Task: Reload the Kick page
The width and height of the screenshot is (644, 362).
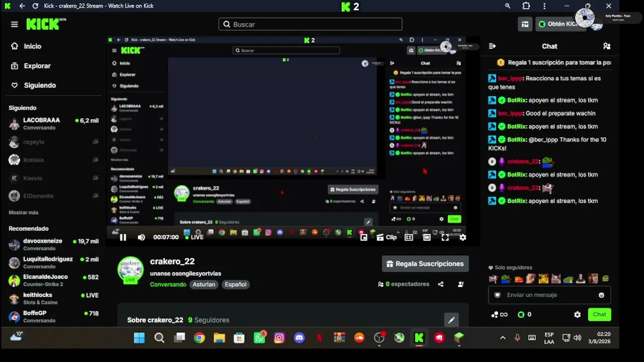Action: pyautogui.click(x=35, y=6)
